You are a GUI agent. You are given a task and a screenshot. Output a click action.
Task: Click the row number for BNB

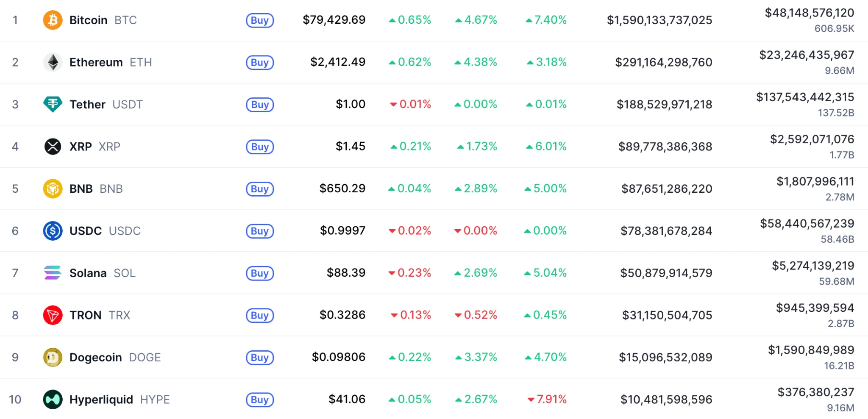point(15,188)
